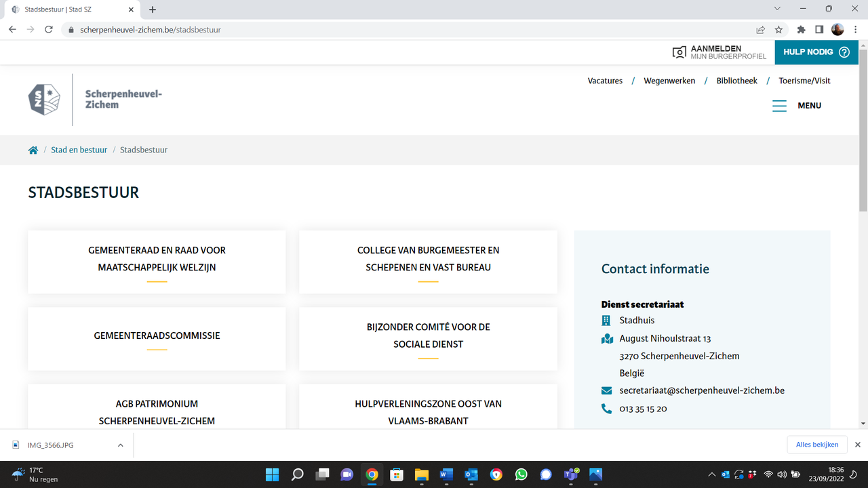Open the Vacatures menu link
Screen dimensions: 868x488
coord(605,81)
